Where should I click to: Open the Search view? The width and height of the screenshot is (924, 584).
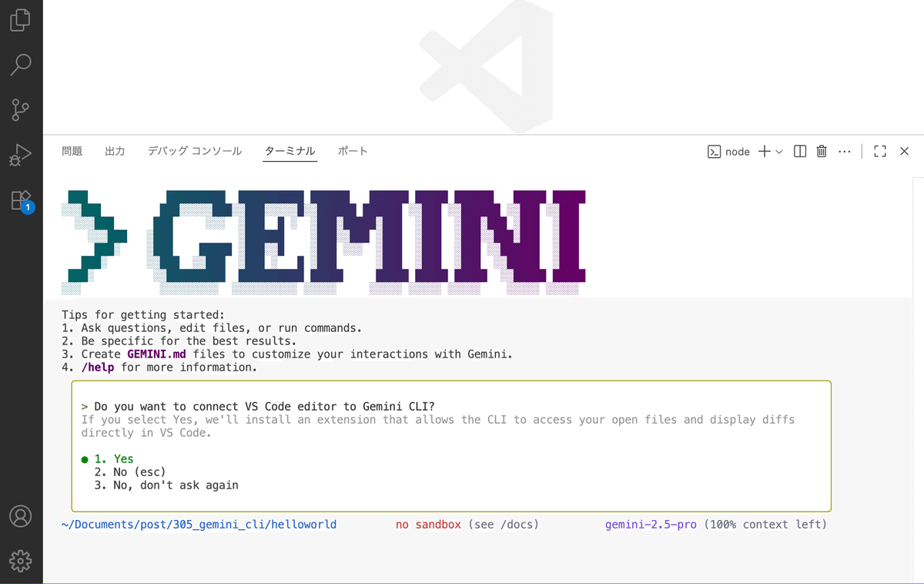pyautogui.click(x=21, y=65)
